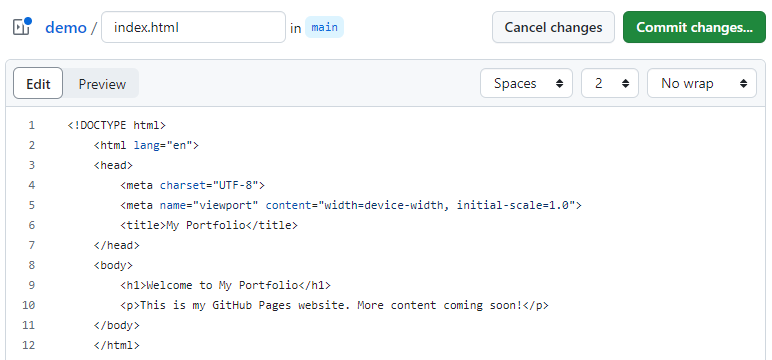Click the closing body tag line
The height and width of the screenshot is (360, 772).
pyautogui.click(x=117, y=325)
